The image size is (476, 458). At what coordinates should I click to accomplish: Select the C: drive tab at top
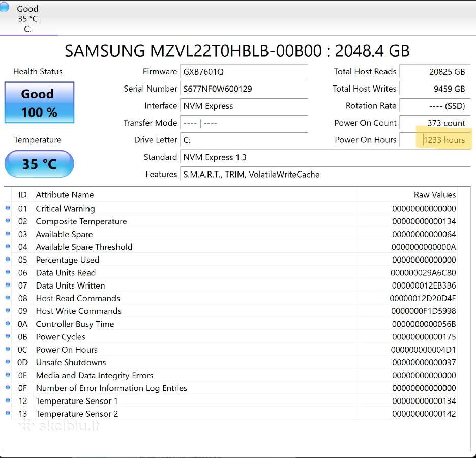28,18
